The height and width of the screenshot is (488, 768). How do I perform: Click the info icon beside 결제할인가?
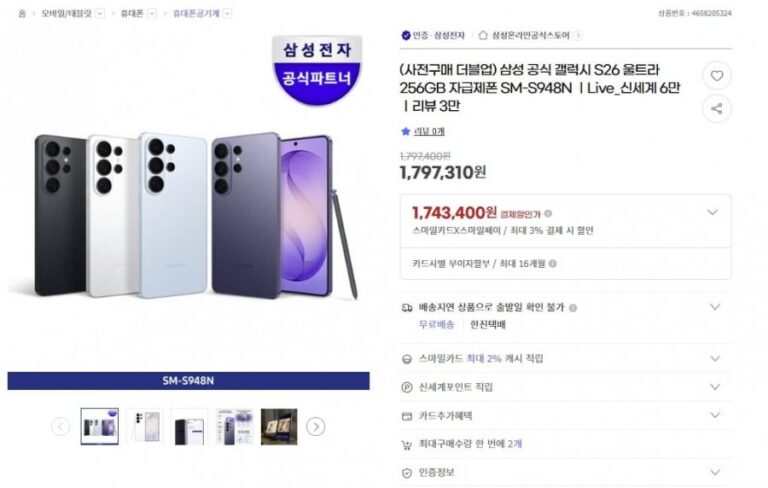[548, 213]
